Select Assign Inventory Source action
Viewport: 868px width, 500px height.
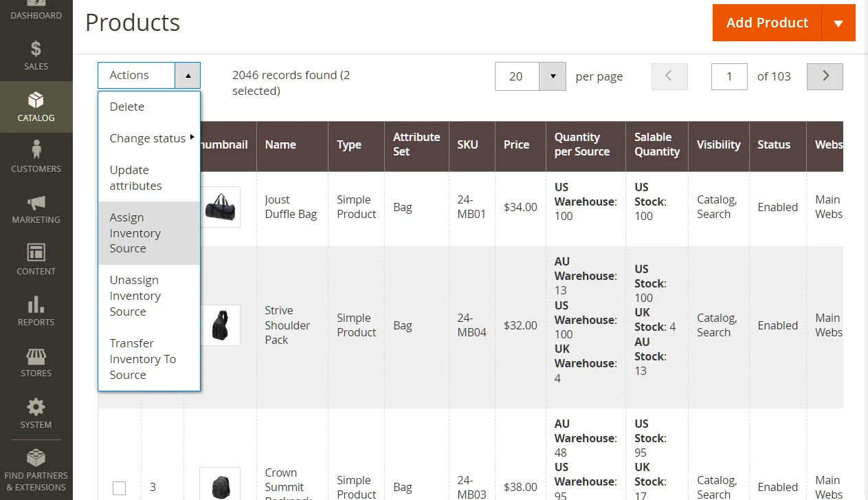pos(135,233)
